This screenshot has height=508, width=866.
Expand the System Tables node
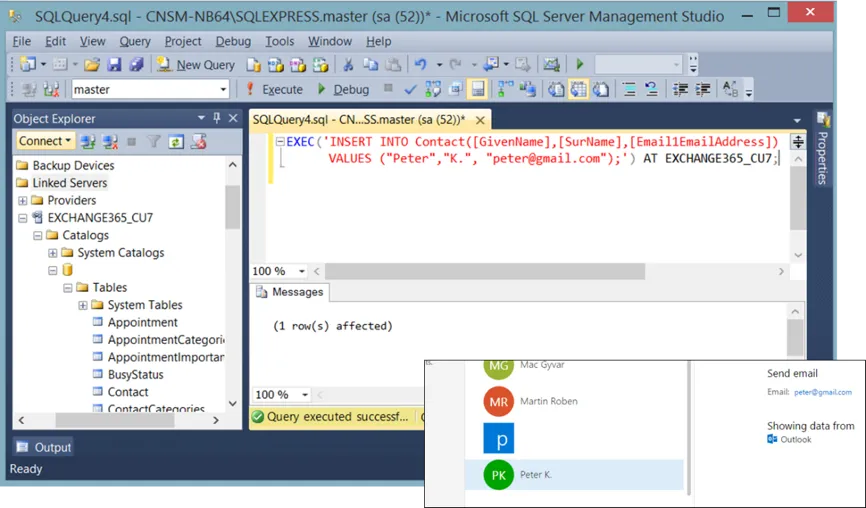pyautogui.click(x=82, y=305)
